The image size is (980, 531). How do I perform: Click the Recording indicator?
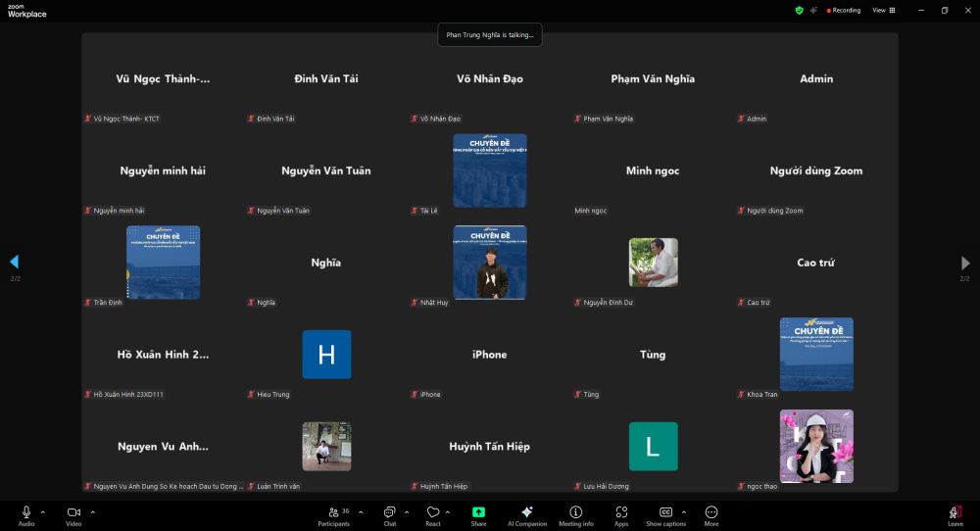(844, 10)
